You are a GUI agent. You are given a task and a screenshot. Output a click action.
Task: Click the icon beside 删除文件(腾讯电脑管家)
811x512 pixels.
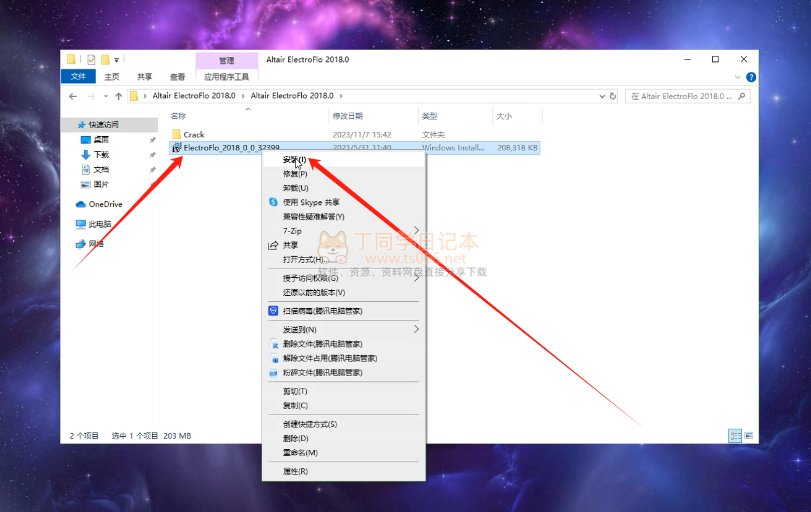(274, 344)
